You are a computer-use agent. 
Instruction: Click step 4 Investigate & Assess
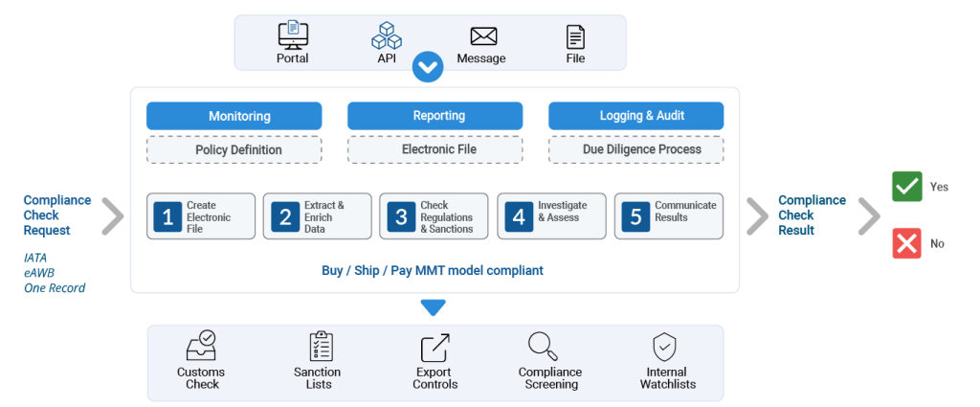tap(552, 216)
